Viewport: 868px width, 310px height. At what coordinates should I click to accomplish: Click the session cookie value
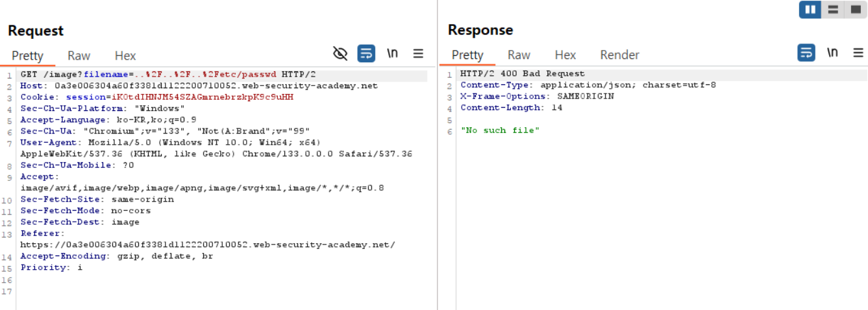point(203,97)
